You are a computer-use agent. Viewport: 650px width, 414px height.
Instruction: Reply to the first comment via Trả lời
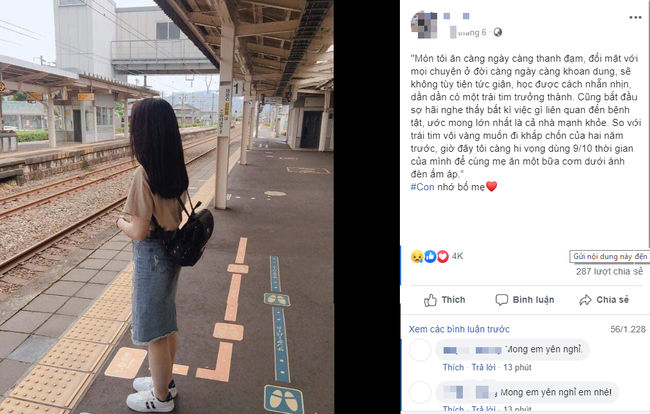[x=483, y=367]
